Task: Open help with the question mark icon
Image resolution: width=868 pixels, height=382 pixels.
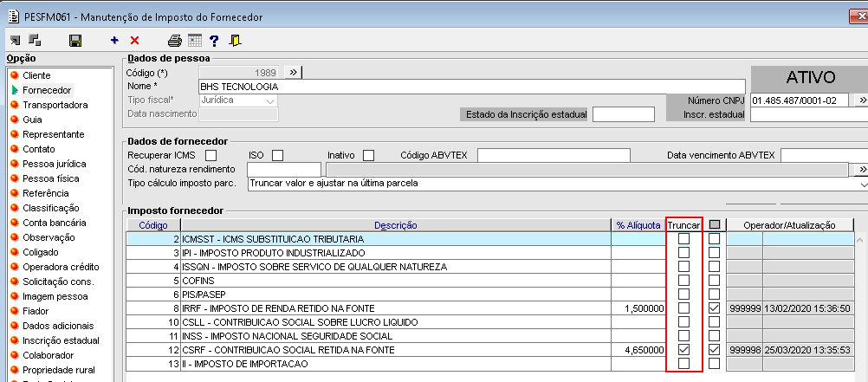Action: coord(214,41)
